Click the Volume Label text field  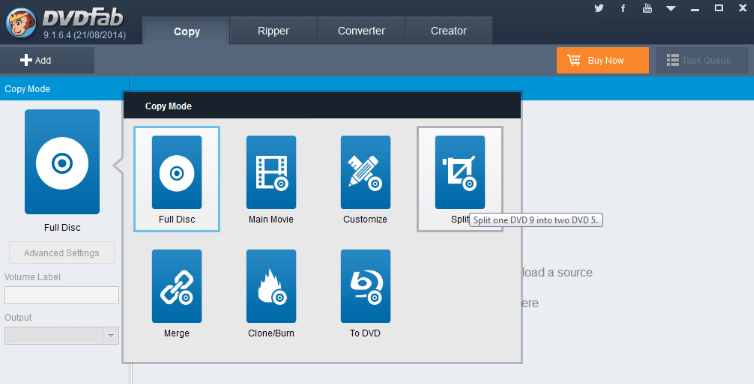[62, 295]
